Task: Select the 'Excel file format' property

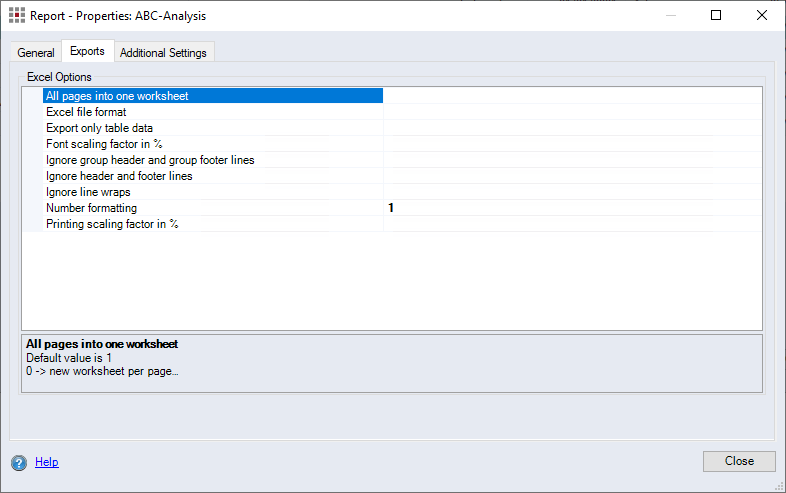Action: [x=86, y=112]
